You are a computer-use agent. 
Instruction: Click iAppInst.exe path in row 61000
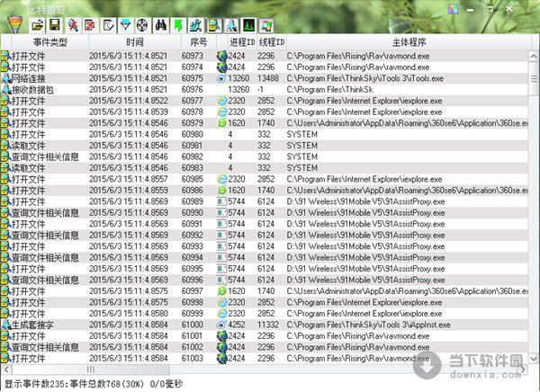pyautogui.click(x=368, y=325)
